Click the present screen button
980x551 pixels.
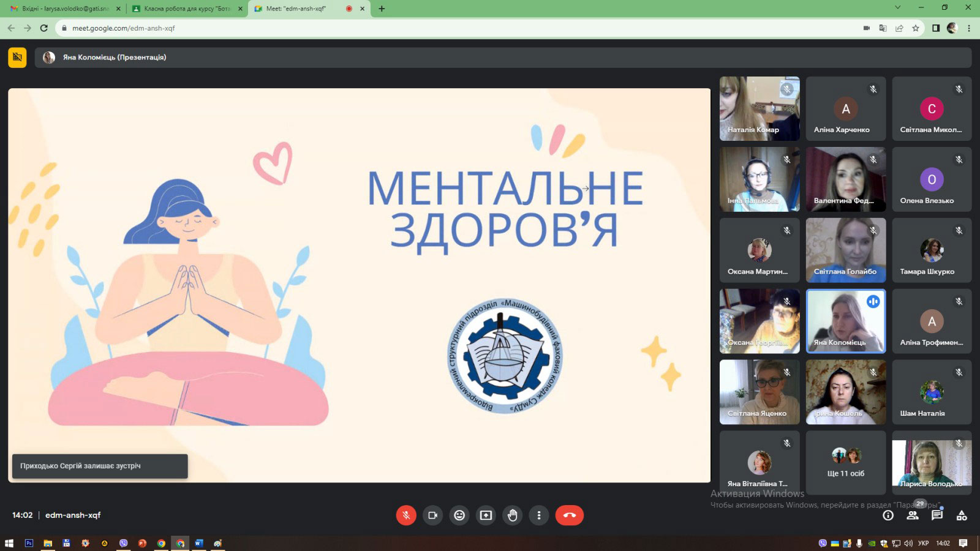coord(486,515)
